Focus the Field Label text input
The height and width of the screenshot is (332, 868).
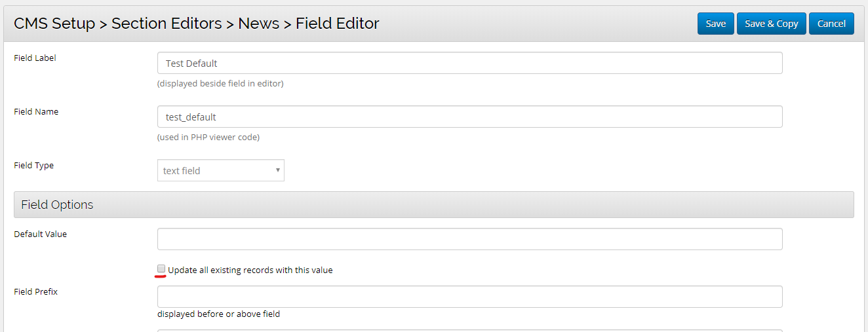coord(469,64)
